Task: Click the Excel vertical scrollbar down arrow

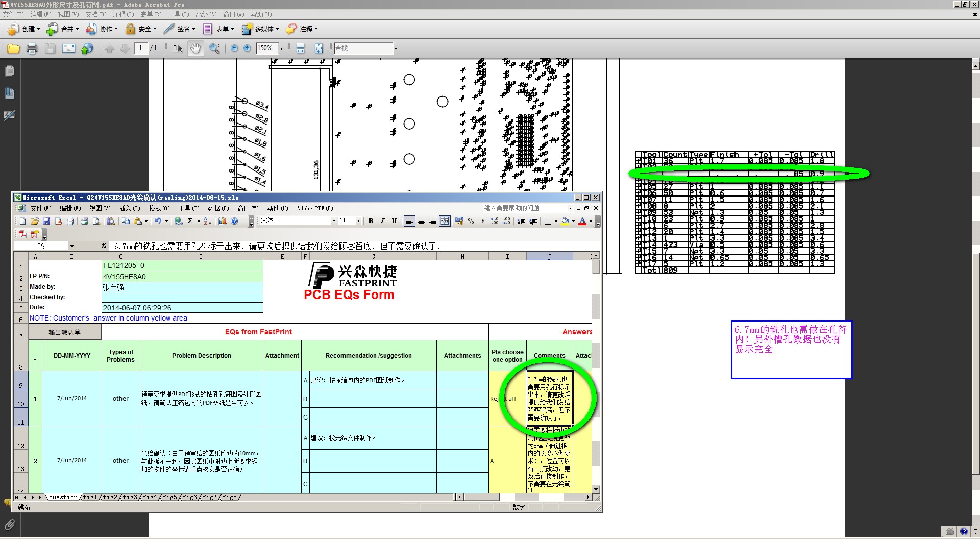Action: (x=596, y=489)
